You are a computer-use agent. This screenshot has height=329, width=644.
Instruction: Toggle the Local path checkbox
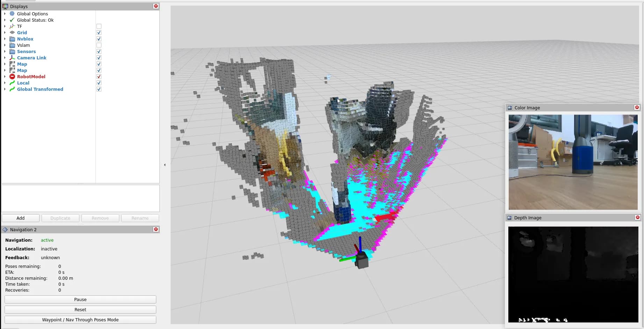[x=99, y=83]
